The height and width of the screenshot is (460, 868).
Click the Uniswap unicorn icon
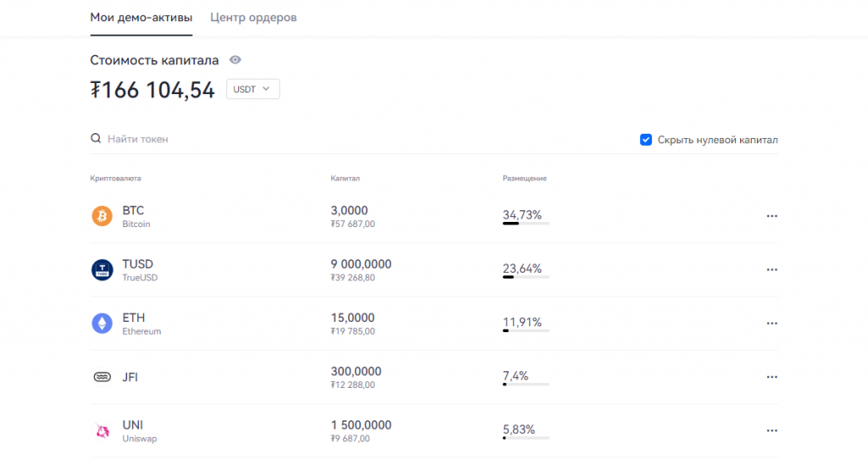102,430
